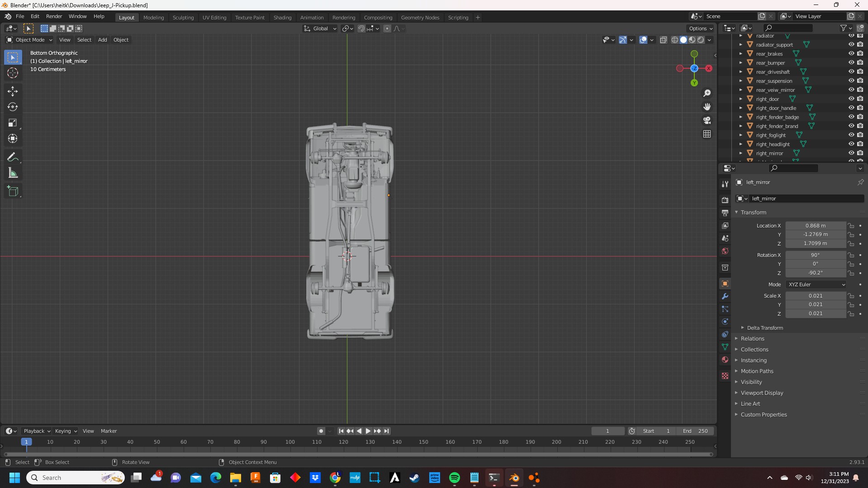Expand the Viewport Display panel

(762, 393)
